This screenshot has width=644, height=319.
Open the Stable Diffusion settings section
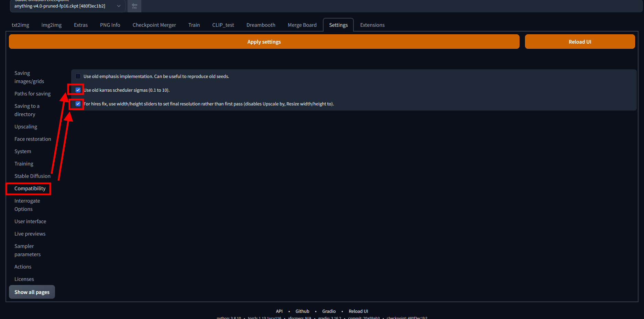coord(32,176)
